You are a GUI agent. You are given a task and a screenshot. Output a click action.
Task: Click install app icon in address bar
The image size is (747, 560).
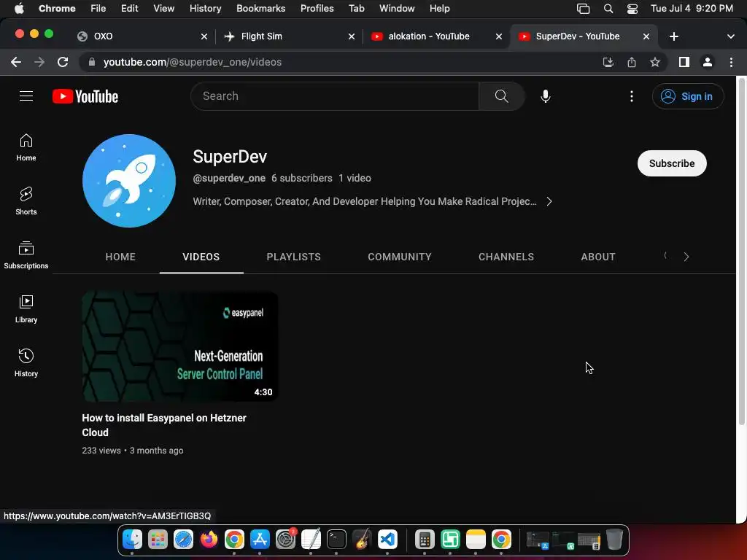(608, 62)
